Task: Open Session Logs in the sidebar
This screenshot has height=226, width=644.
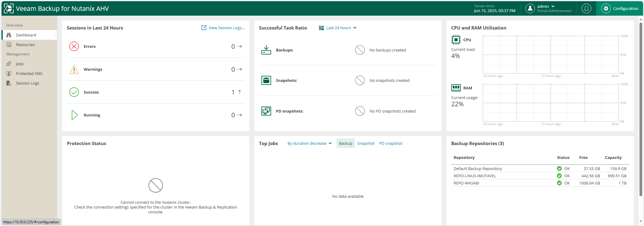Action: 29,83
